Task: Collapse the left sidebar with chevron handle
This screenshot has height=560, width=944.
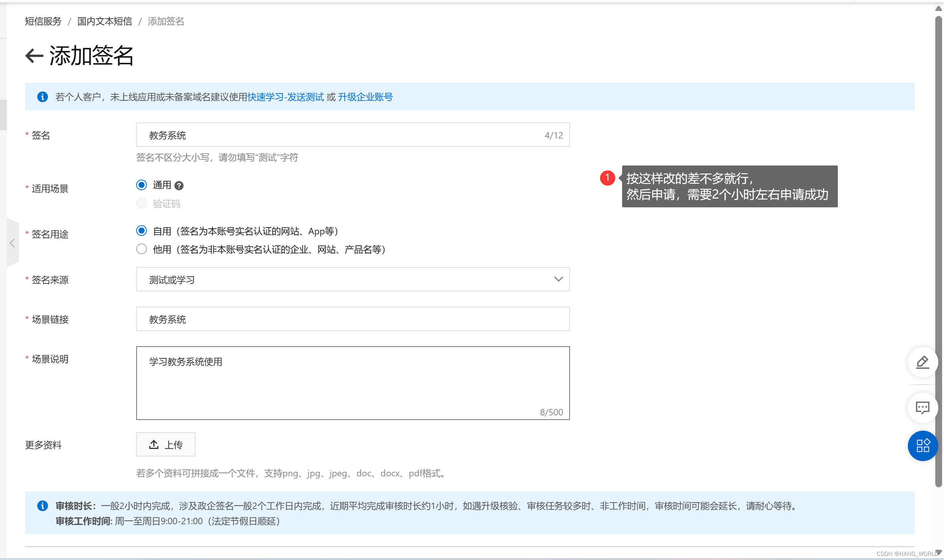Action: tap(12, 243)
